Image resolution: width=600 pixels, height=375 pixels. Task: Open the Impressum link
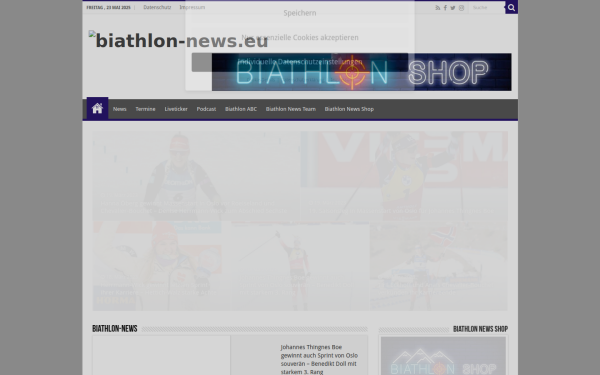click(192, 7)
